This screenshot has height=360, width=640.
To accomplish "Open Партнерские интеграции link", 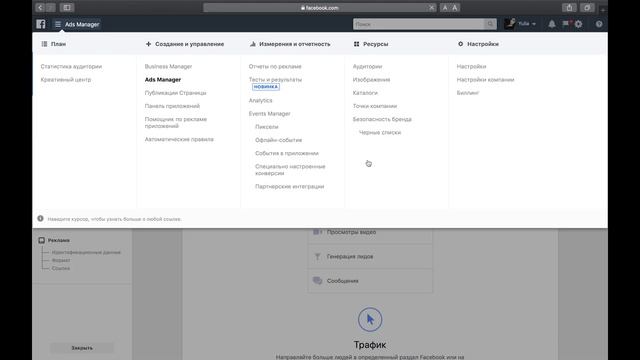I will pos(289,186).
